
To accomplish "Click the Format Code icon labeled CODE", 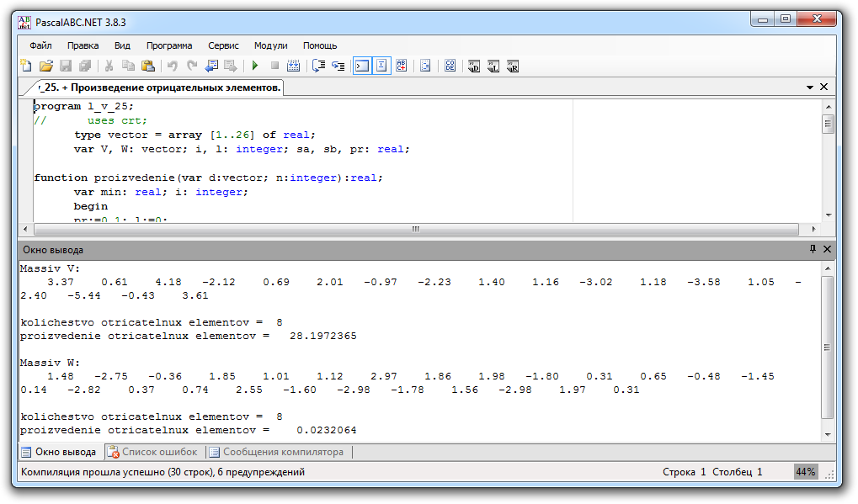I will 450,66.
